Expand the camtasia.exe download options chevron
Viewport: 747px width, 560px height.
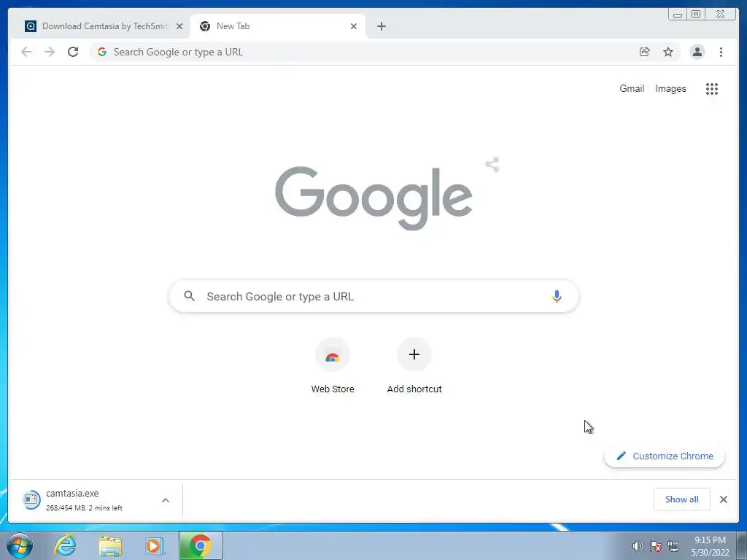tap(166, 500)
